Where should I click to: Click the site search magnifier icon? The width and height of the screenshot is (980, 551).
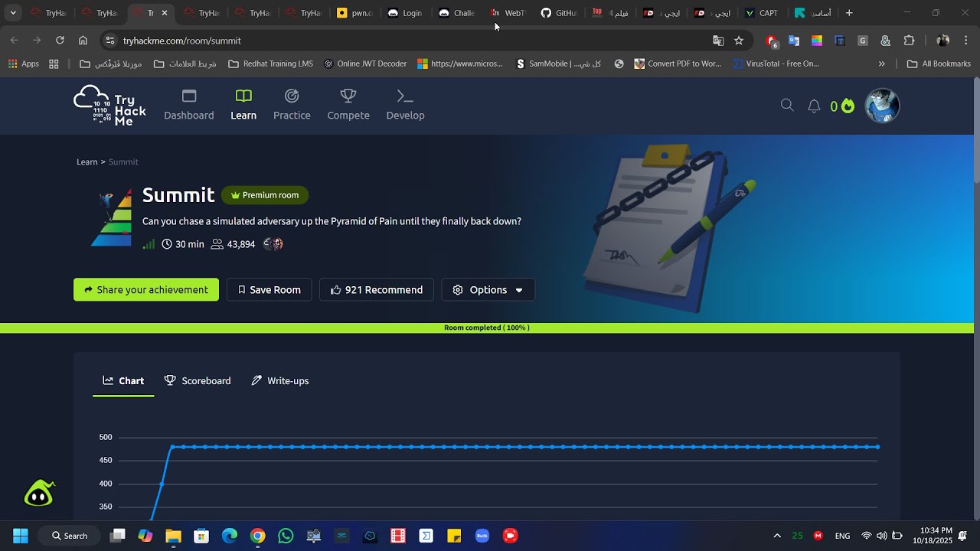coord(787,106)
